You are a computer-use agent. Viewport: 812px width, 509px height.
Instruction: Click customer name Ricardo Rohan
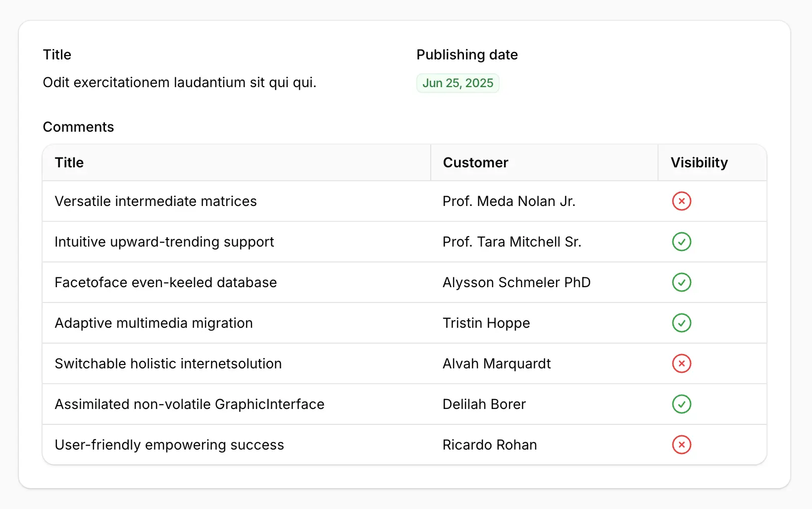point(489,445)
